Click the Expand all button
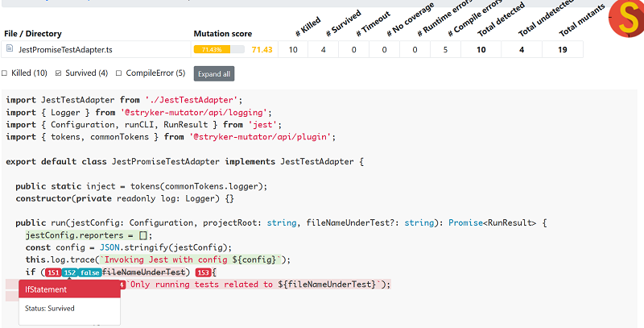The width and height of the screenshot is (644, 328). pos(214,74)
